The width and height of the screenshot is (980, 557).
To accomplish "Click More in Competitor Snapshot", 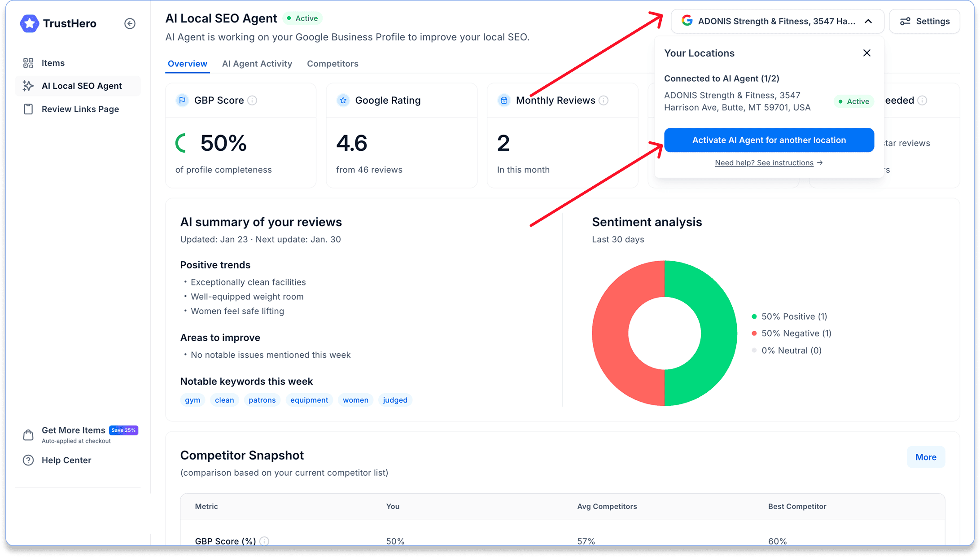I will (925, 457).
